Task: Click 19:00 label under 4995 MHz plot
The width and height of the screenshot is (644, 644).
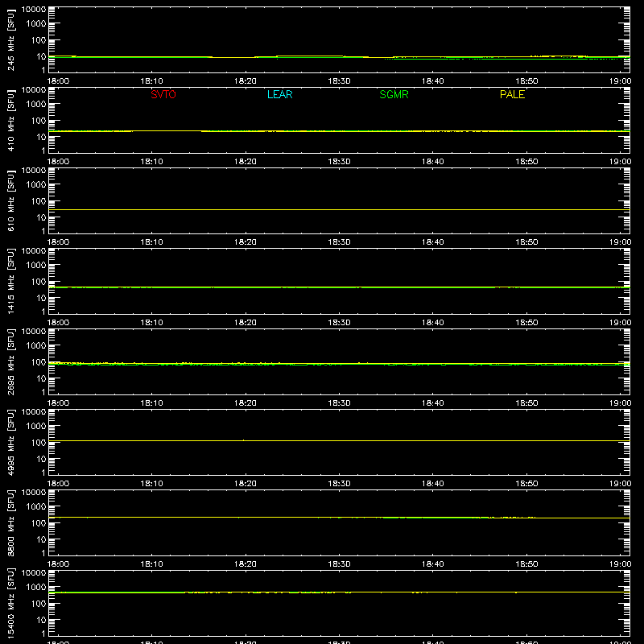Action: coord(620,484)
